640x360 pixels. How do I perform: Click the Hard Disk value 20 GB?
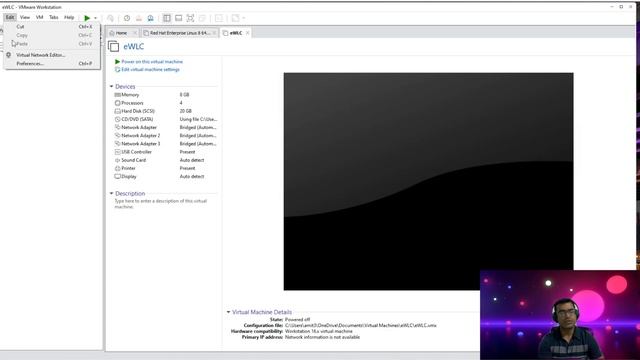(186, 111)
